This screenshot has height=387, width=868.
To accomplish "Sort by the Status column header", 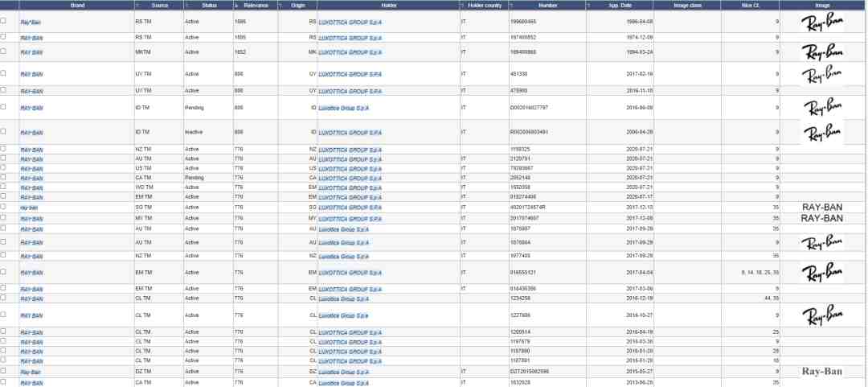I will click(x=209, y=5).
